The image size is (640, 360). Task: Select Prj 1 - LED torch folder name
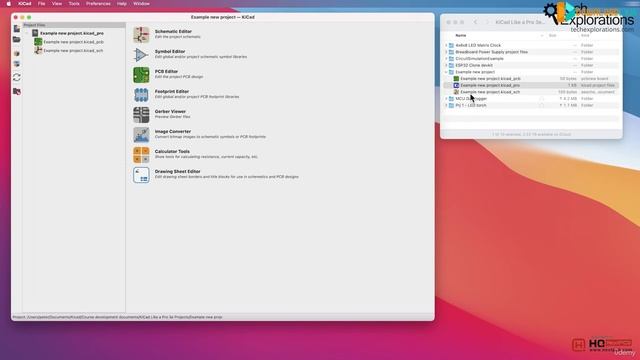coord(471,105)
